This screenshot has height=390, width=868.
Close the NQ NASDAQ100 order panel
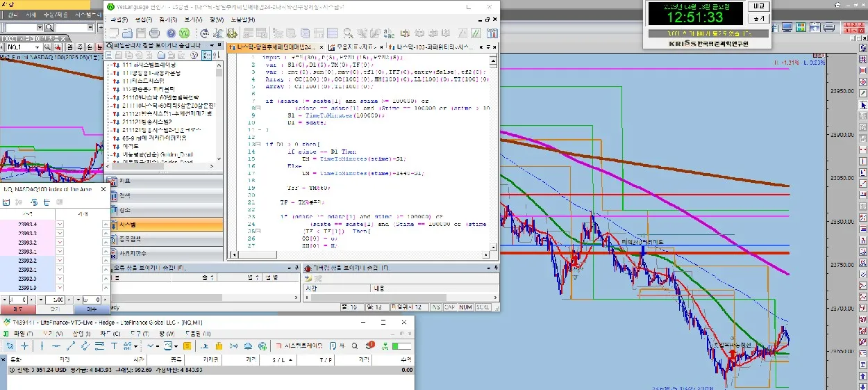[103, 189]
